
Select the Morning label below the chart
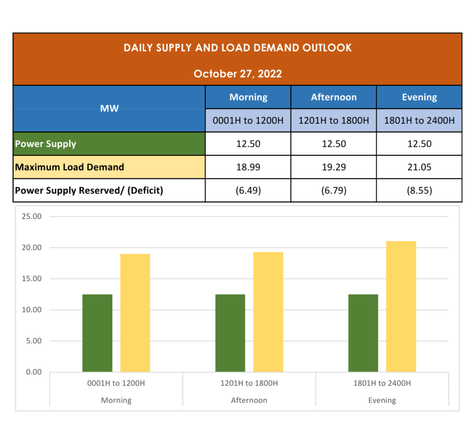click(116, 400)
